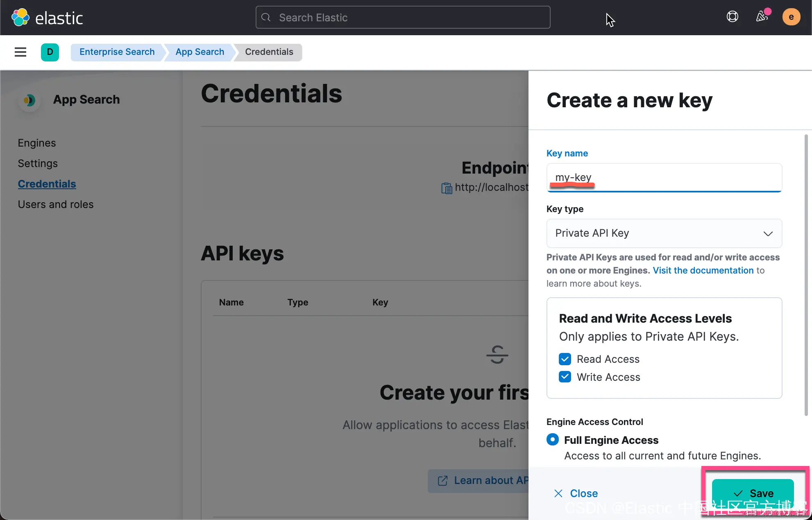Click the Elastic logo icon

[20, 18]
